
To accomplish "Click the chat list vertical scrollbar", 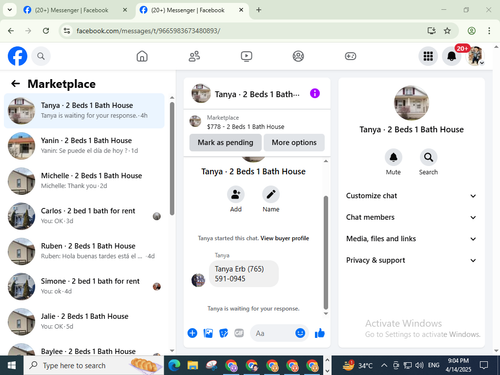I will coord(172,159).
